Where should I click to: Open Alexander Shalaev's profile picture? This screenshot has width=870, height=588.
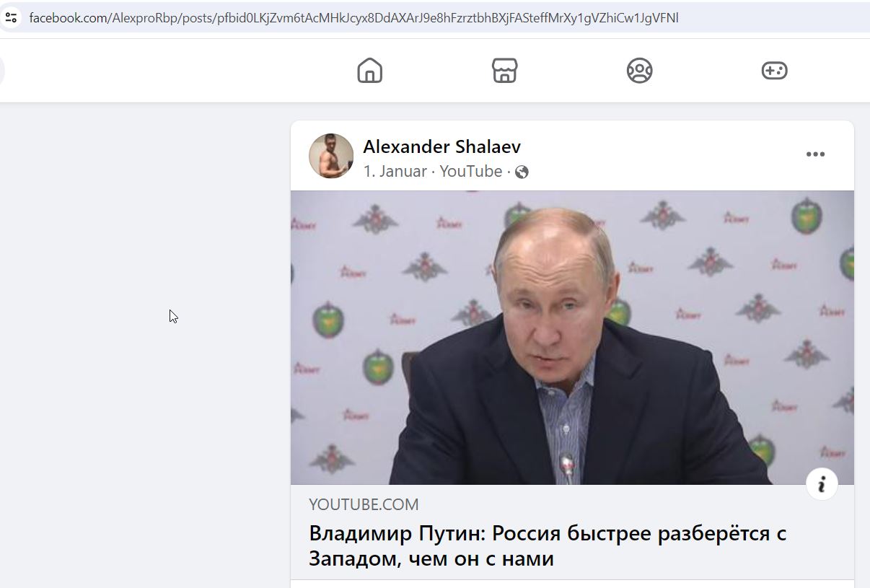pyautogui.click(x=331, y=156)
